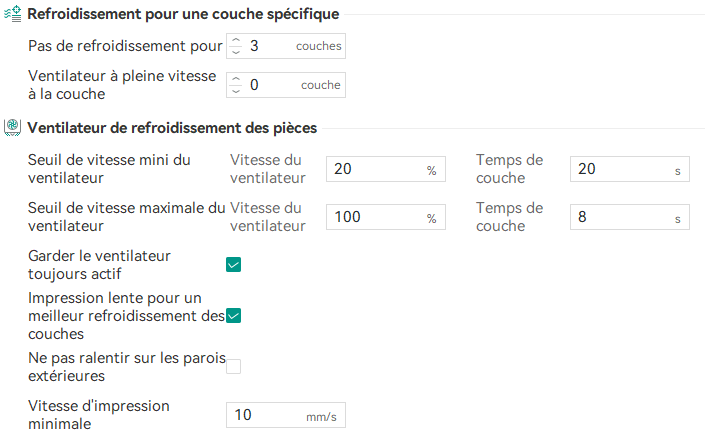Decrease 'Ventilateur à pleine vitesse' layer value
This screenshot has width=705, height=445.
235,91
